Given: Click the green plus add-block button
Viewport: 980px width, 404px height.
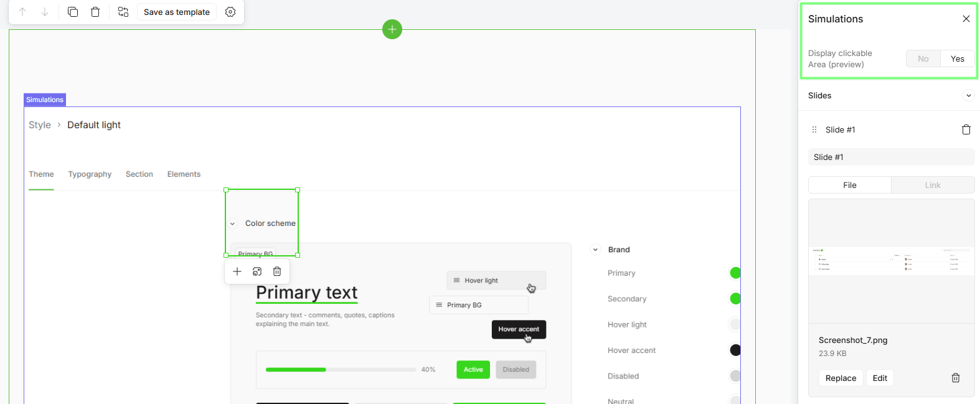Looking at the screenshot, I should pos(392,29).
